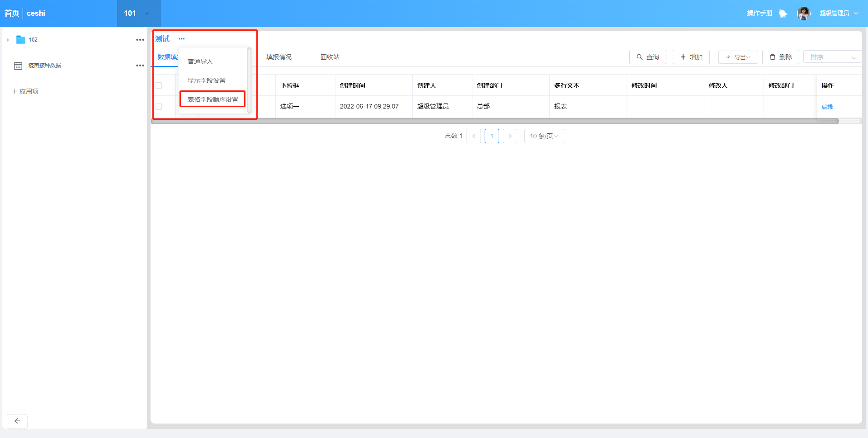Click the chat bubble icon beside 操作手册

[x=783, y=14]
